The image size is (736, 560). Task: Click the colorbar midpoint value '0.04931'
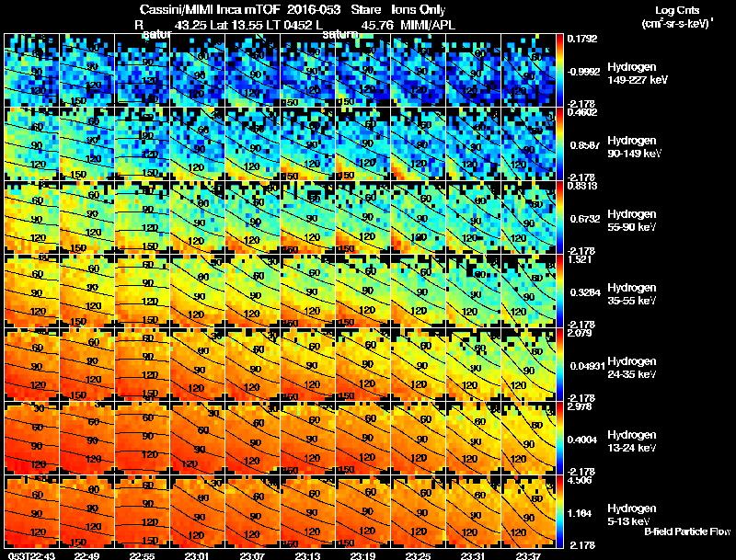tap(588, 366)
